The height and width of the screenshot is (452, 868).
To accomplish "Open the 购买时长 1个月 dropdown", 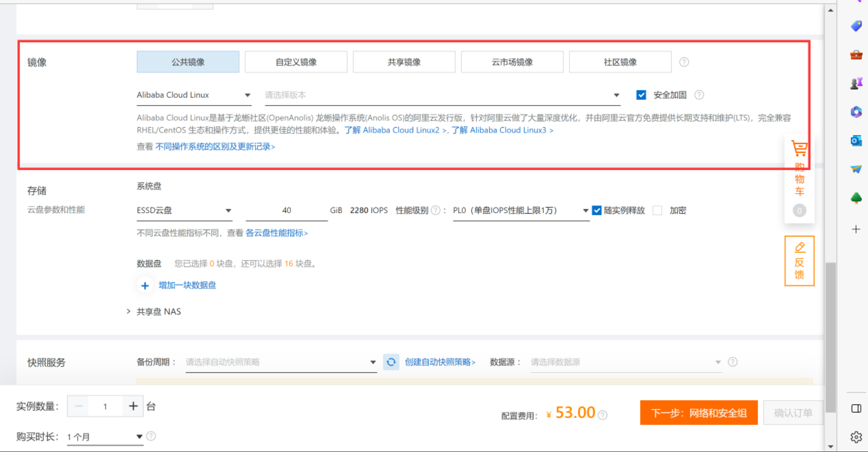I will click(x=105, y=437).
